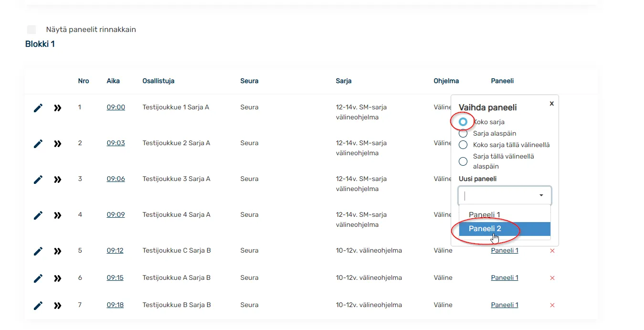Click the Blokki 1 heading
Image resolution: width=644 pixels, height=330 pixels.
[x=40, y=44]
